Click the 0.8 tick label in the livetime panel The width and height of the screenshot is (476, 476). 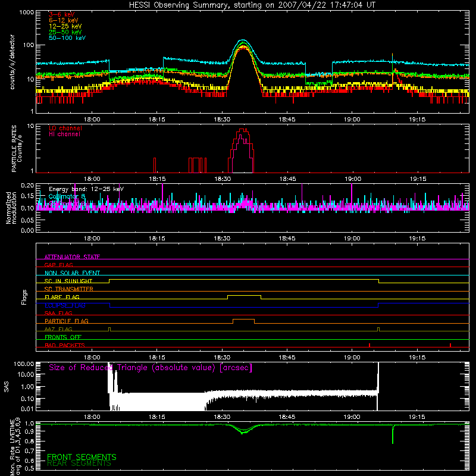29,441
